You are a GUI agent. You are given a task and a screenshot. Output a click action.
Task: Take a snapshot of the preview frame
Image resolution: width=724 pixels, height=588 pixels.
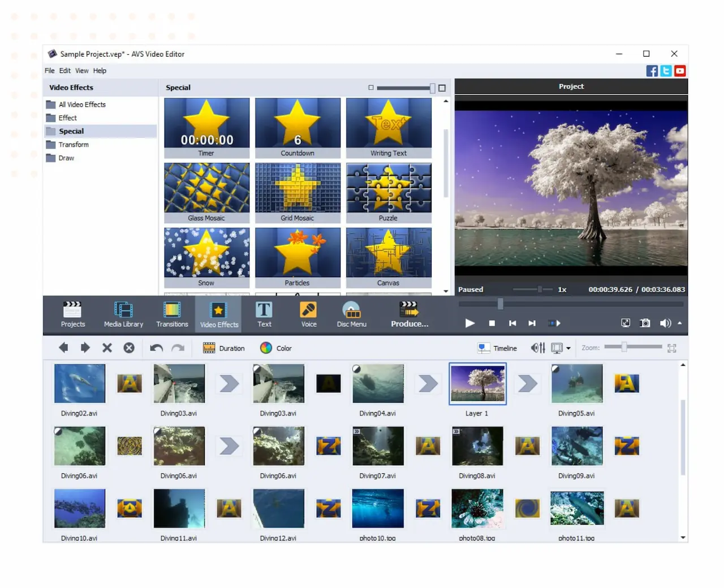645,323
